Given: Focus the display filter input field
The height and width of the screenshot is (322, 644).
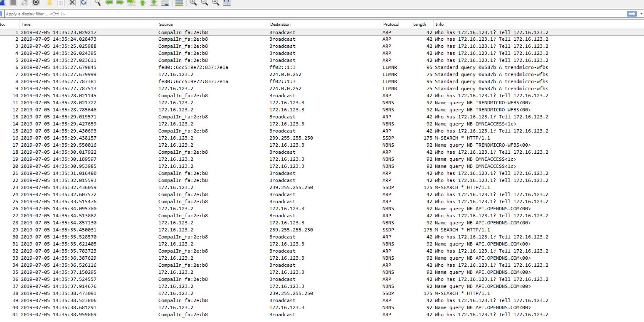Looking at the screenshot, I should 314,14.
